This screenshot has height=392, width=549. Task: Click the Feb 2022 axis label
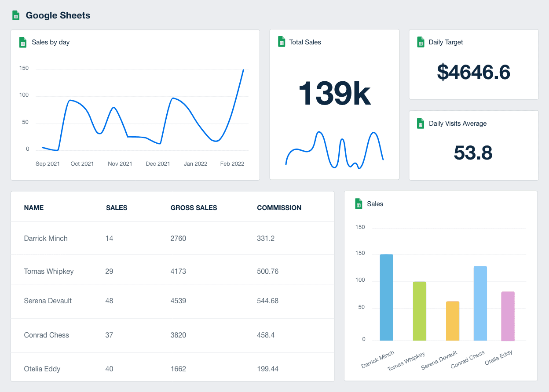pos(232,163)
